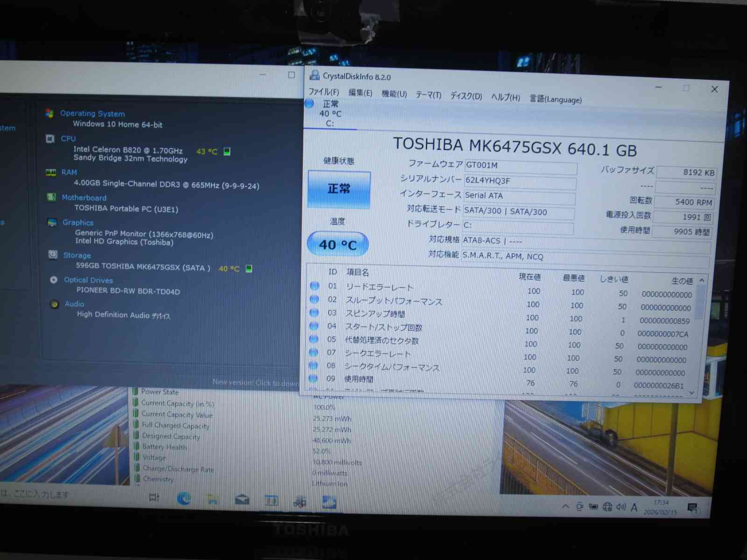747x560 pixels.
Task: Open File Explorer from the taskbar
Action: tap(213, 499)
